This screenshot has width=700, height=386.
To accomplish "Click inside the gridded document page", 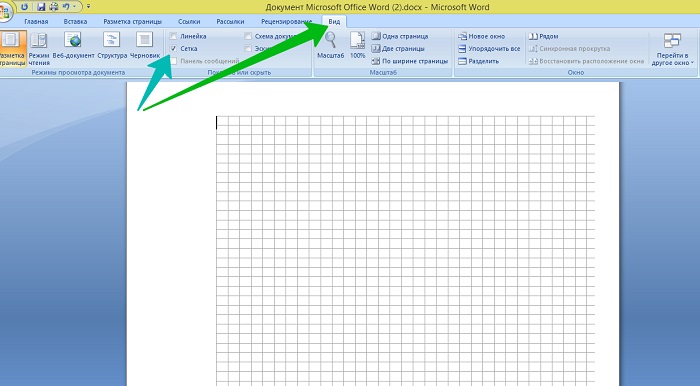I will (x=405, y=250).
